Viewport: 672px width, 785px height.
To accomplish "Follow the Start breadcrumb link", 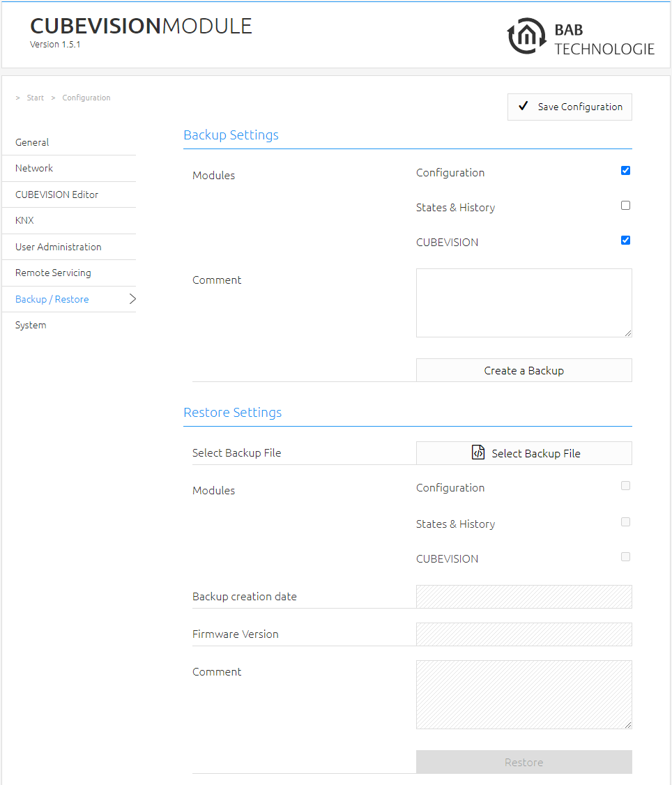I will click(35, 98).
